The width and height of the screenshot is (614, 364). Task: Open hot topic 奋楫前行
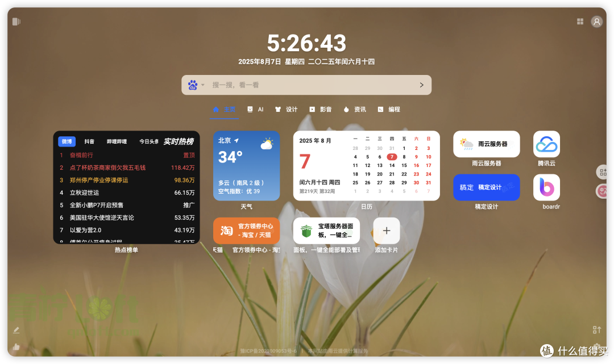click(x=81, y=155)
